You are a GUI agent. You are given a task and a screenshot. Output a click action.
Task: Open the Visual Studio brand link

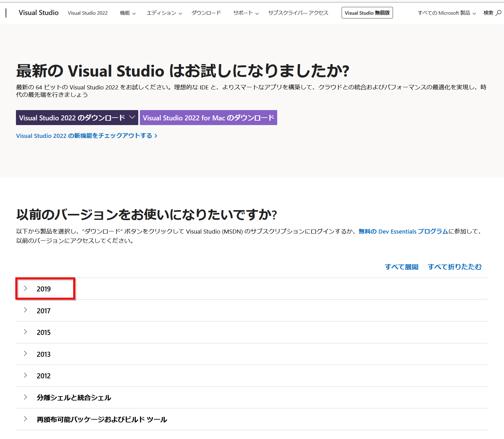38,13
